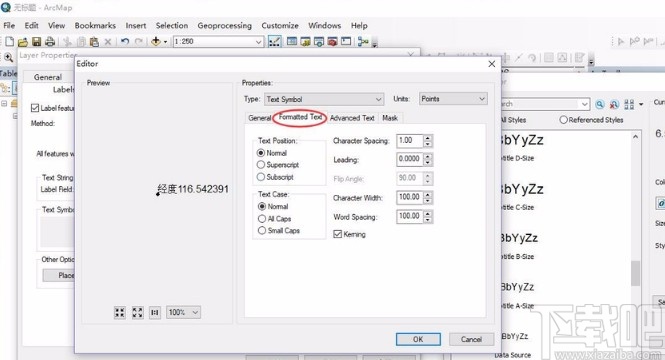The width and height of the screenshot is (665, 360).
Task: Decrease Leading value with down arrow
Action: (428, 162)
